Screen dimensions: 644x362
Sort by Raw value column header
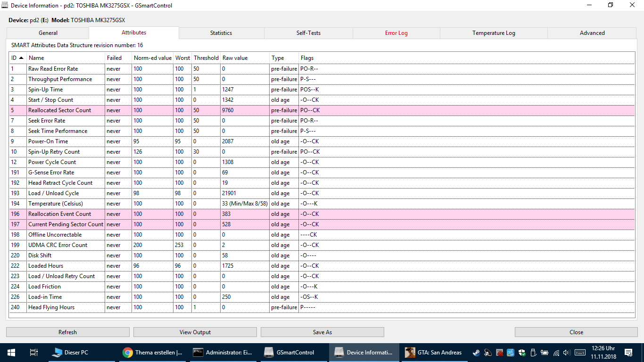coord(245,58)
